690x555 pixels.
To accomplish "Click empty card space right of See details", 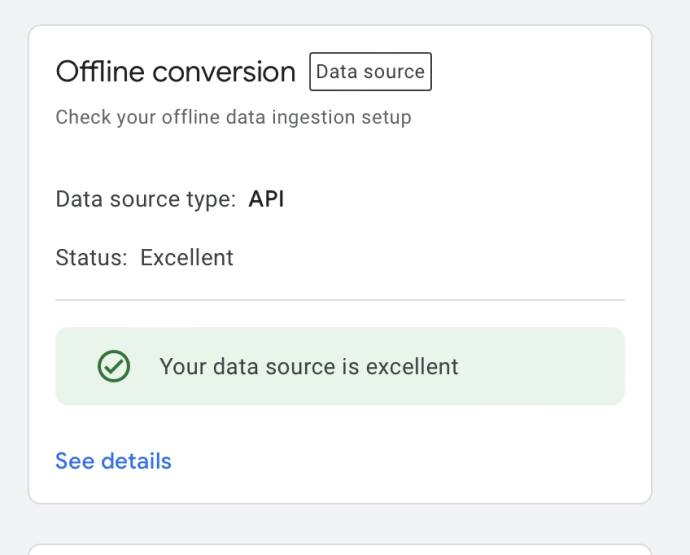I will pyautogui.click(x=400, y=461).
